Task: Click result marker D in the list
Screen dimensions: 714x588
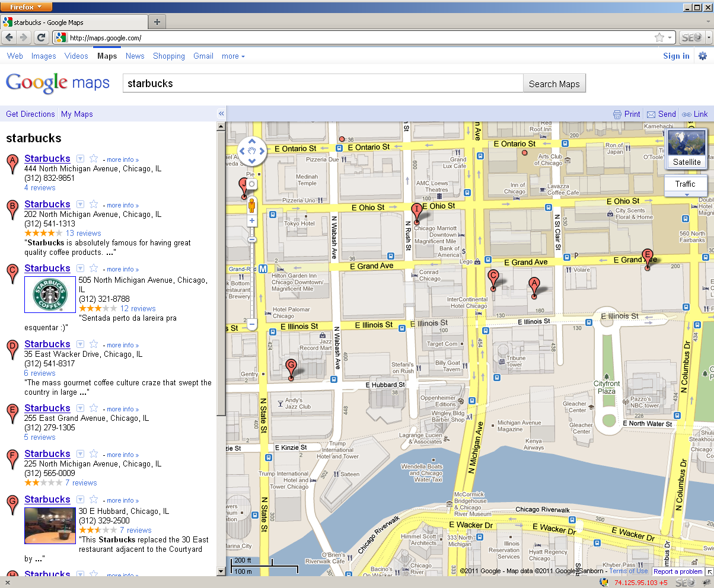Action: [x=12, y=349]
